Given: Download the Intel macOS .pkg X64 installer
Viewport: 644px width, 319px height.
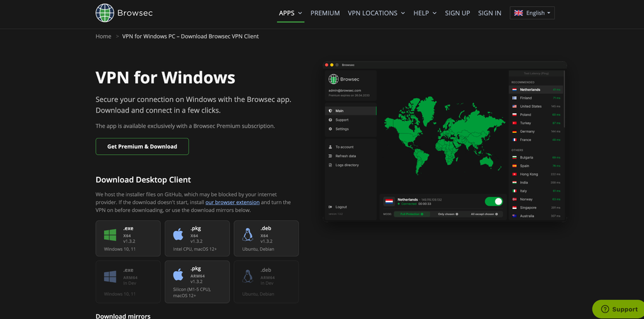Looking at the screenshot, I should click(197, 238).
